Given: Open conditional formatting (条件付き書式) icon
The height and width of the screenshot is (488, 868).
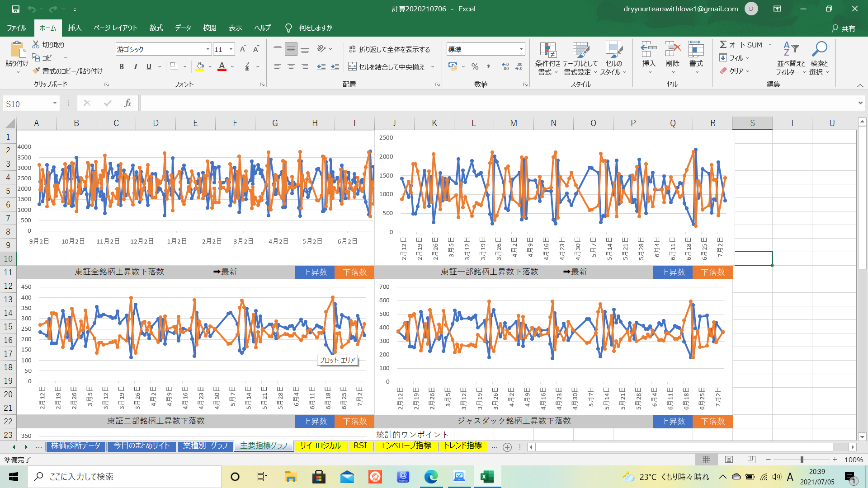Looking at the screenshot, I should (x=547, y=50).
